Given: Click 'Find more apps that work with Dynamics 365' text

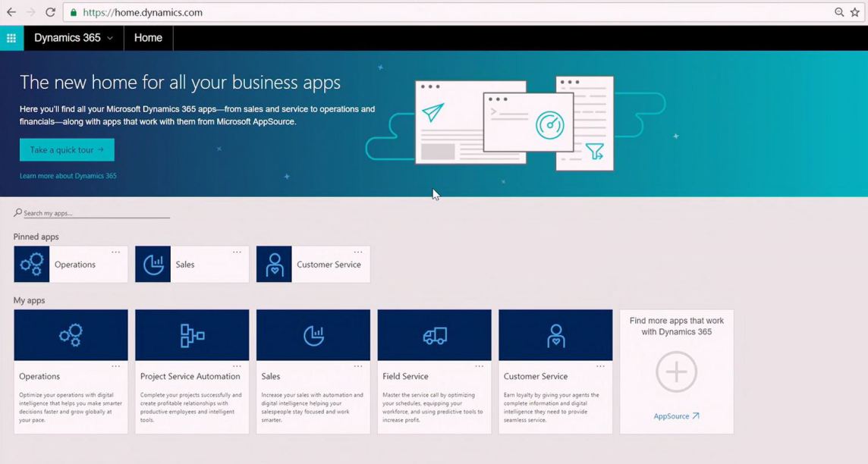Looking at the screenshot, I should (x=677, y=326).
